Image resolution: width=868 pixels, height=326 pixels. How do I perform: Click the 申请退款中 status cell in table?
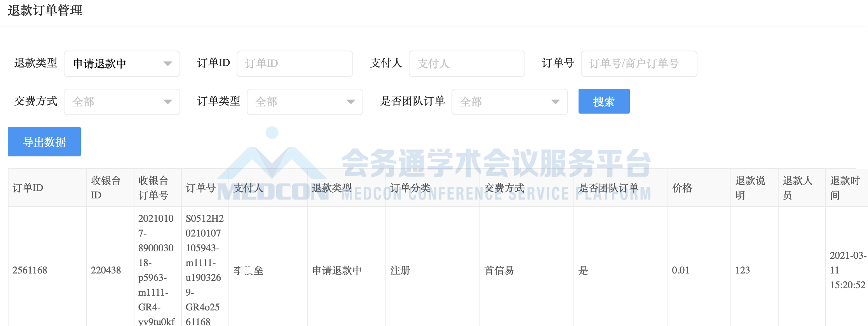[337, 270]
